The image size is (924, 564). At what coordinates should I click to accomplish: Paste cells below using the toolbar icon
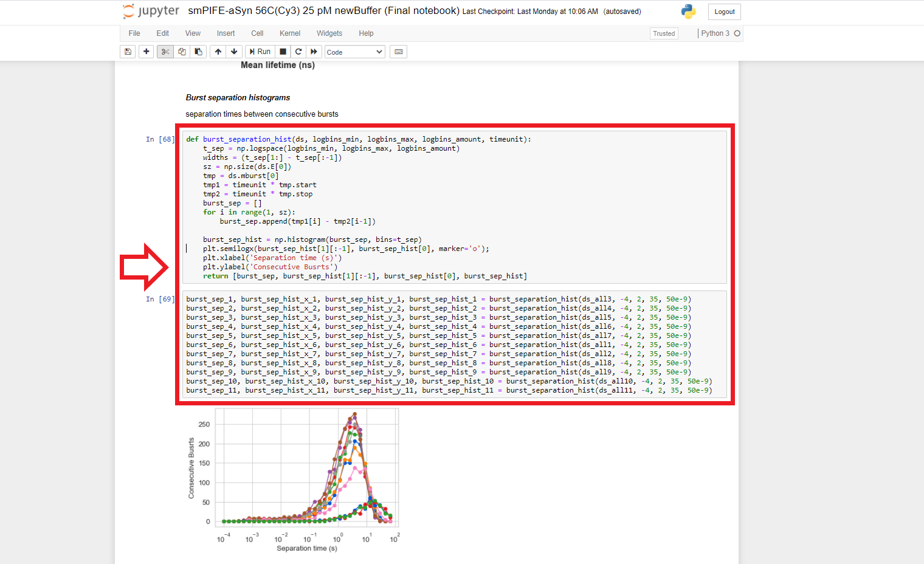(198, 52)
